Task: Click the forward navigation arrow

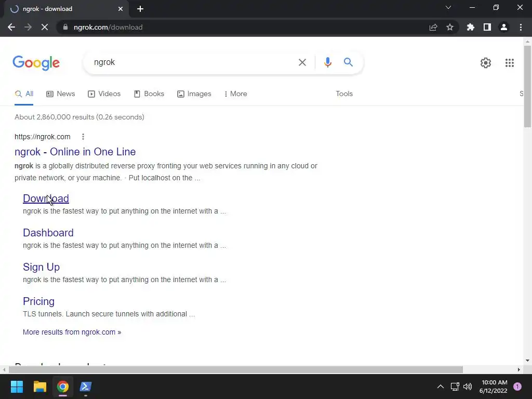Action: point(28,27)
